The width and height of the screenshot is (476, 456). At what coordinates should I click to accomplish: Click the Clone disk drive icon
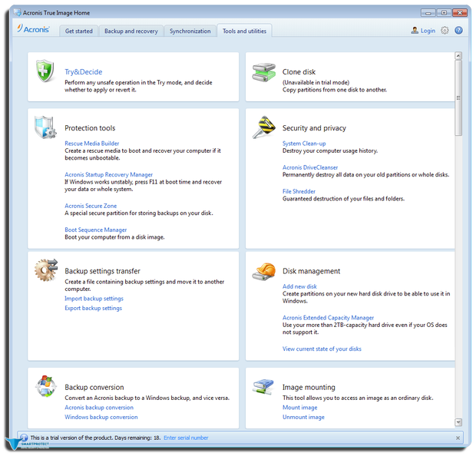(263, 72)
